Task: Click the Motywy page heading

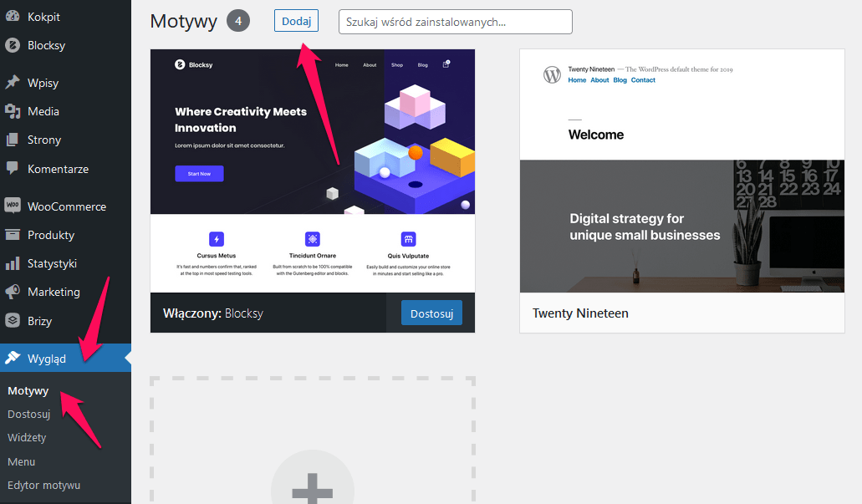Action: tap(184, 22)
